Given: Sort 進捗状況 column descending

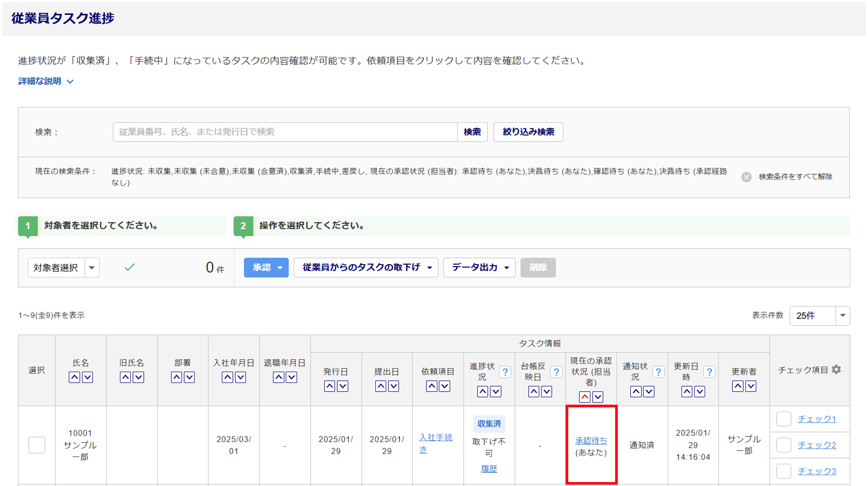Looking at the screenshot, I should pos(496,392).
